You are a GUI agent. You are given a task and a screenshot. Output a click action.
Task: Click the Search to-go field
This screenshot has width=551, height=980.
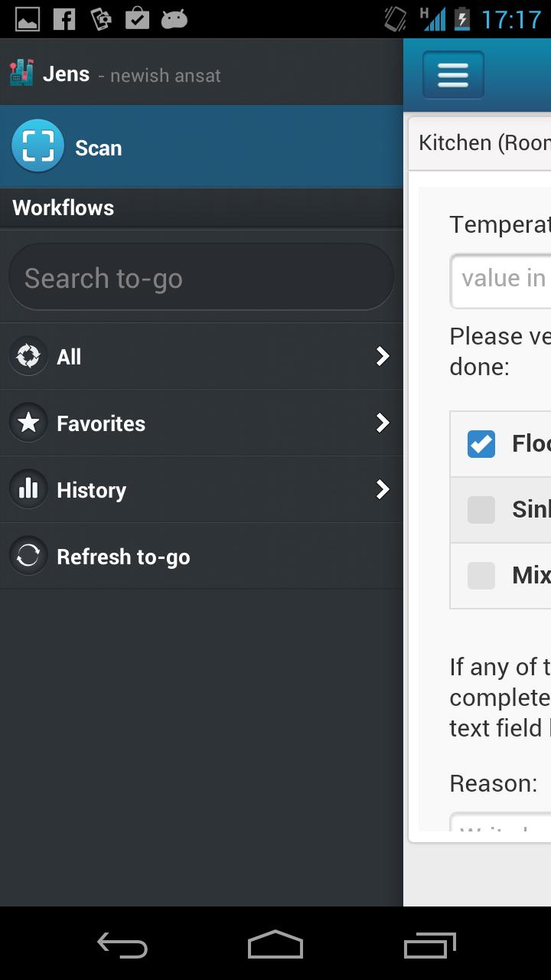[201, 277]
